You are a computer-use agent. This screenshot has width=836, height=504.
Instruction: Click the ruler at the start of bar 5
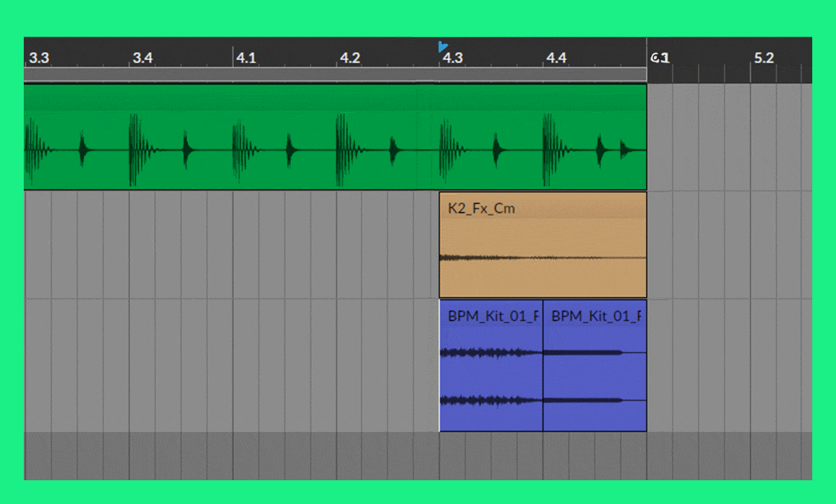tap(659, 58)
